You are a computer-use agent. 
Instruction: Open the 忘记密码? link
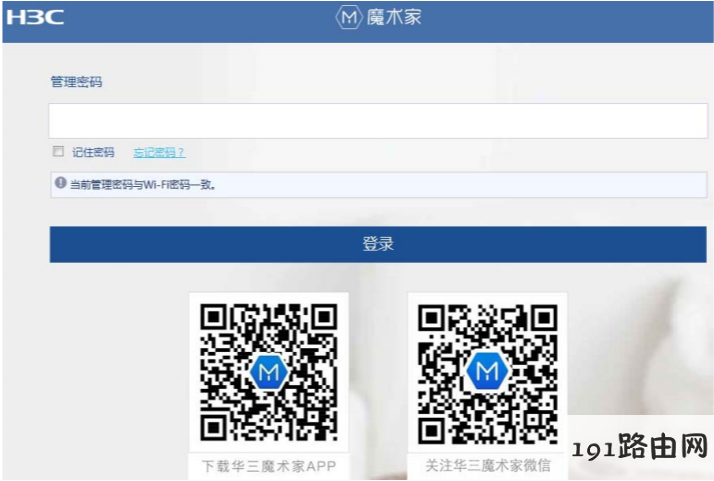coord(159,152)
